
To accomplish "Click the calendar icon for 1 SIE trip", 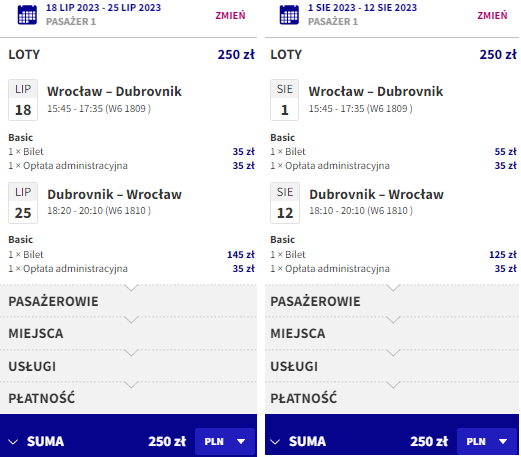I will tap(289, 15).
